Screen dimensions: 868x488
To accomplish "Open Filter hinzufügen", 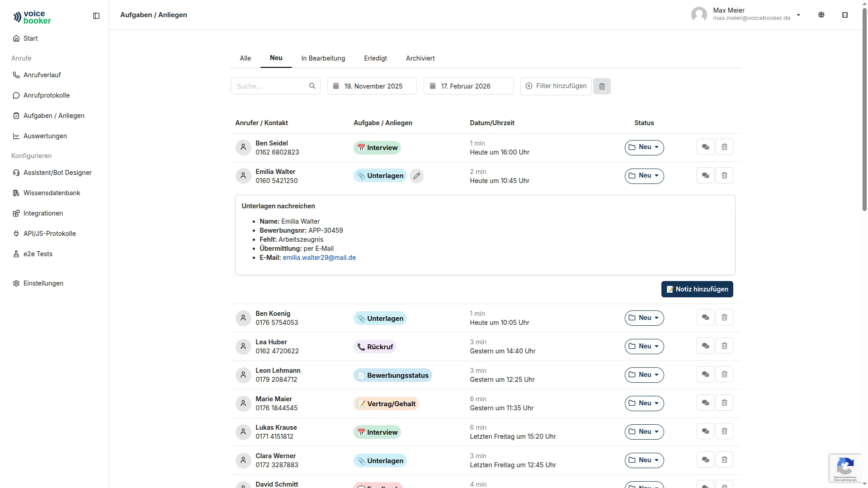I will 556,86.
